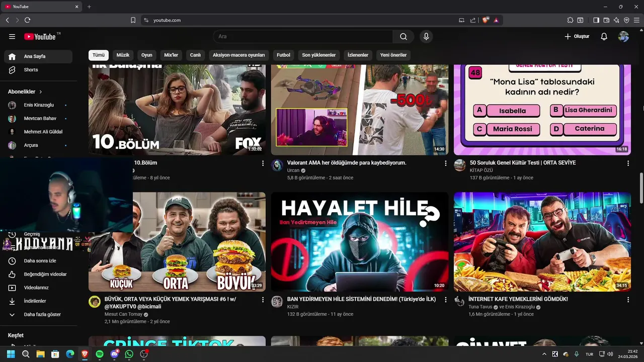This screenshot has height=362, width=644.
Task: Expand the Abonelikler section chevron
Action: coord(41,92)
